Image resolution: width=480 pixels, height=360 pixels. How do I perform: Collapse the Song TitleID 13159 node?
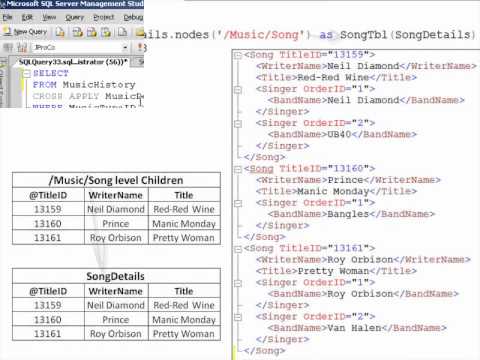[238, 55]
